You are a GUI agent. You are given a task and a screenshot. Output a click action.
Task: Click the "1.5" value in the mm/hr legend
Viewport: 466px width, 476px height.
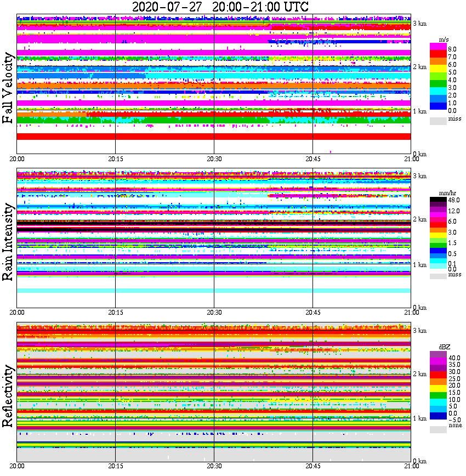(452, 242)
